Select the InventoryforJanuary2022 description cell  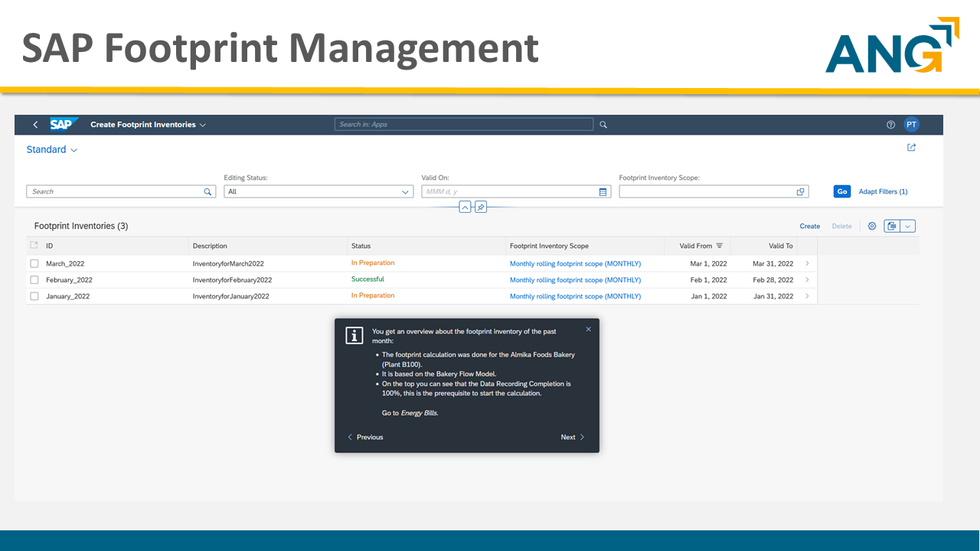click(x=231, y=296)
